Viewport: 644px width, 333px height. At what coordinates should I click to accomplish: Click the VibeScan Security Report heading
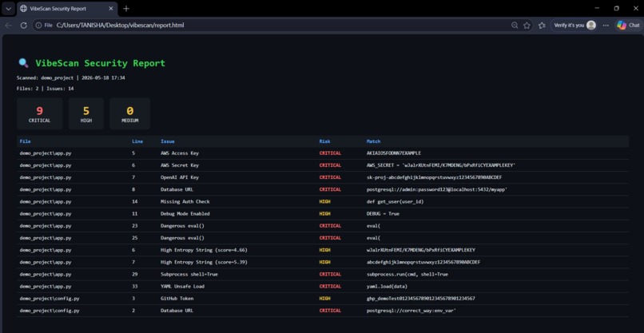point(100,63)
